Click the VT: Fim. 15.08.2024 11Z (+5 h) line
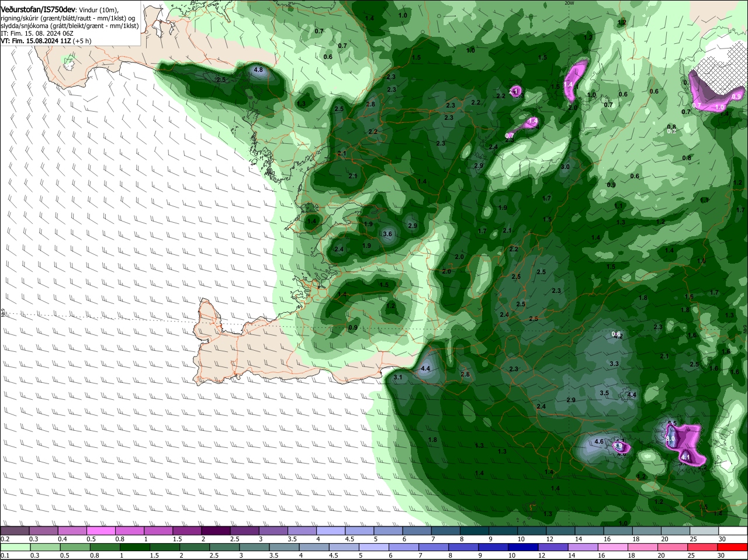Viewport: 748px width, 560px height. click(x=46, y=41)
